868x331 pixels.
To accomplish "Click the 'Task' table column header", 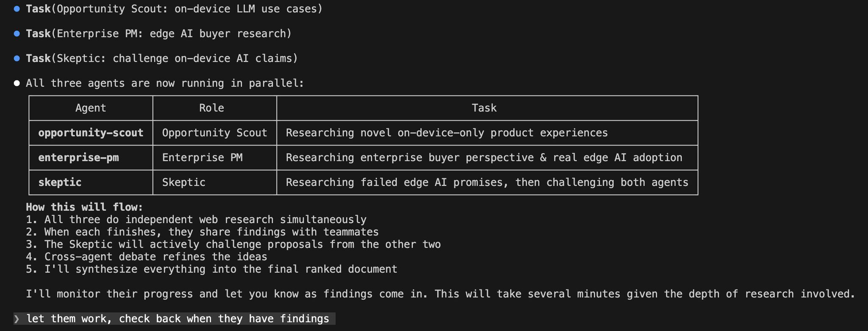I will pyautogui.click(x=484, y=108).
